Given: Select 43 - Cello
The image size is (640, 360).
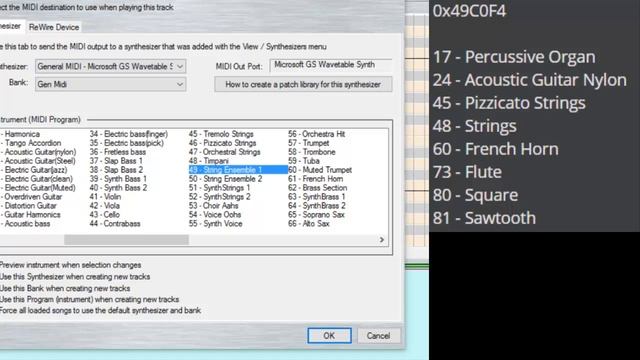Looking at the screenshot, I should click(104, 215).
